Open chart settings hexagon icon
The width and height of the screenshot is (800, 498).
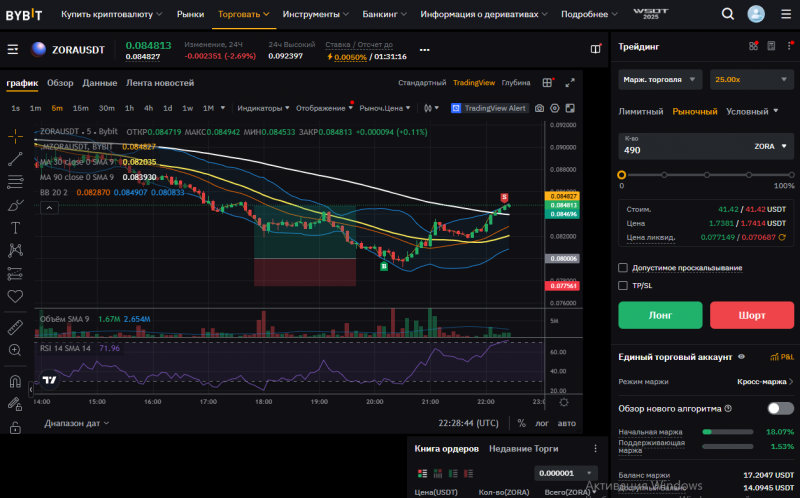pyautogui.click(x=555, y=108)
